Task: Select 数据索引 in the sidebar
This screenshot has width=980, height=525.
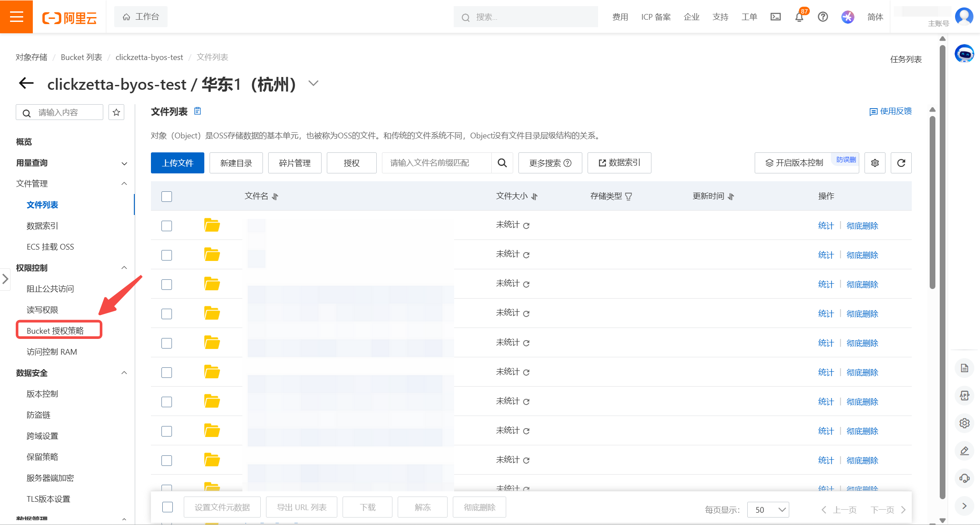Action: [x=42, y=226]
